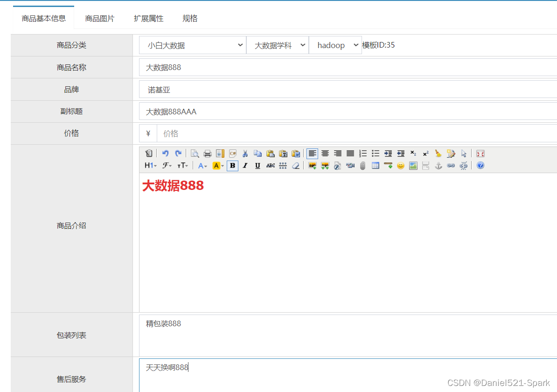Open the font family dropdown

pyautogui.click(x=167, y=165)
